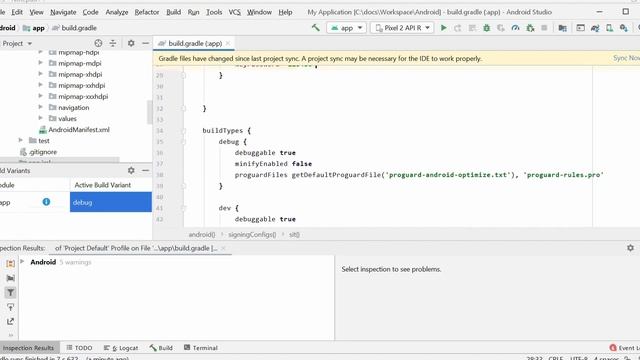Viewport: 640px width, 360px height.
Task: Click the build.gradle breadcrumb
Action: [75, 28]
